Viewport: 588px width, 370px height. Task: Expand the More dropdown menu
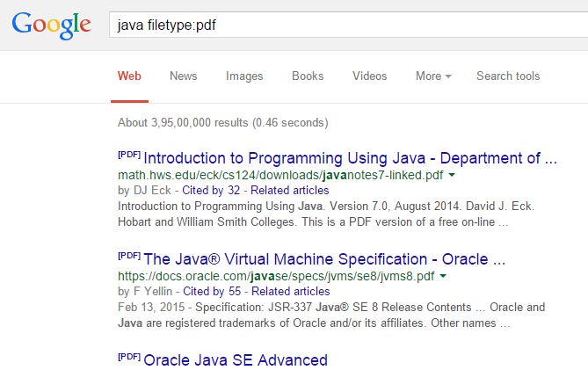point(433,76)
